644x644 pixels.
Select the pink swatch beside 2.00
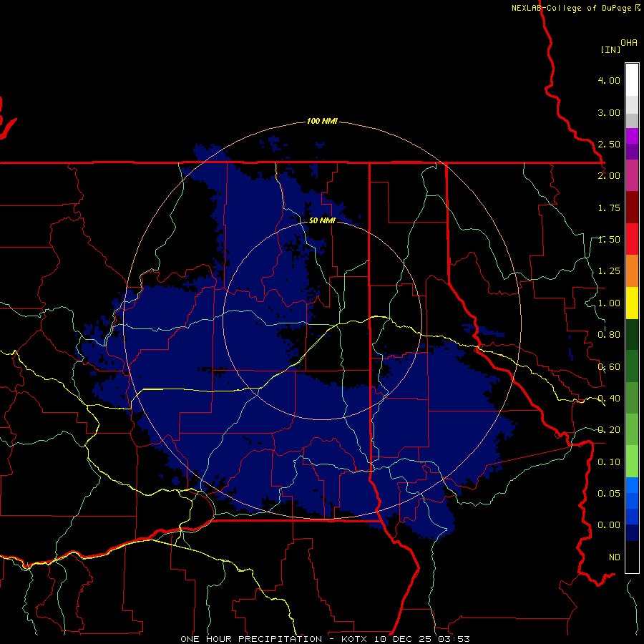(x=632, y=175)
